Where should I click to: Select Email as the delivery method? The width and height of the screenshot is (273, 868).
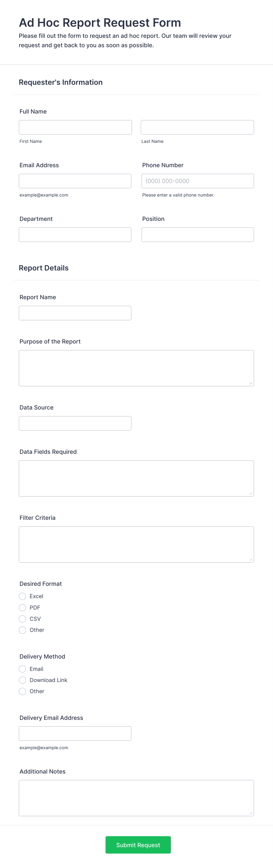(22, 669)
